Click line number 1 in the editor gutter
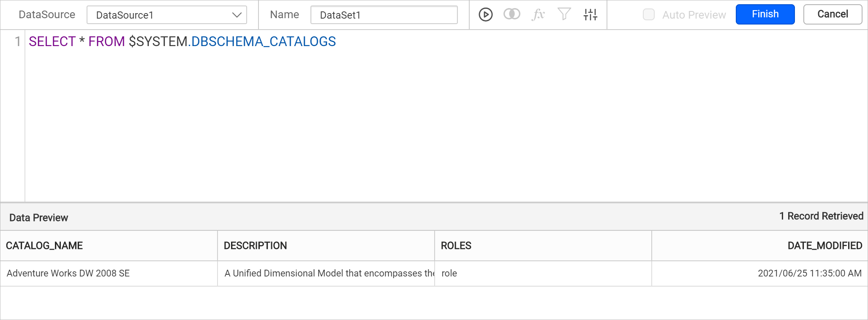This screenshot has width=868, height=320. pos(18,41)
